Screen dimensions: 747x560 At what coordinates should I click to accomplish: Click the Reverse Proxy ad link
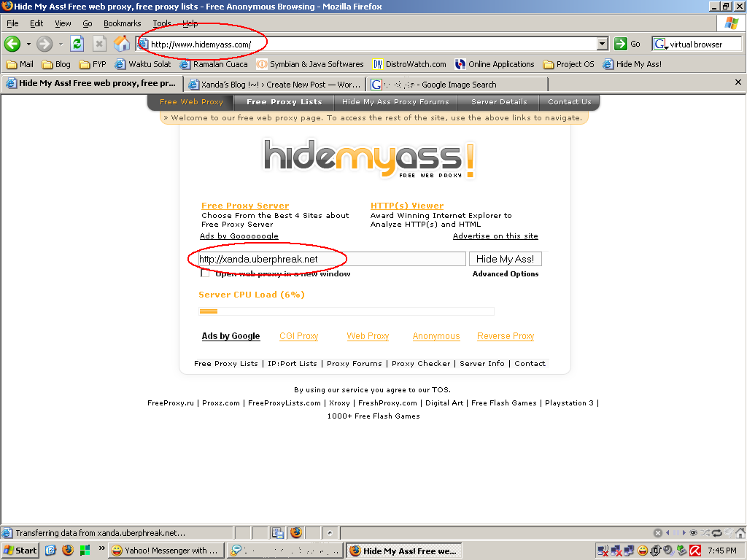[x=506, y=336]
